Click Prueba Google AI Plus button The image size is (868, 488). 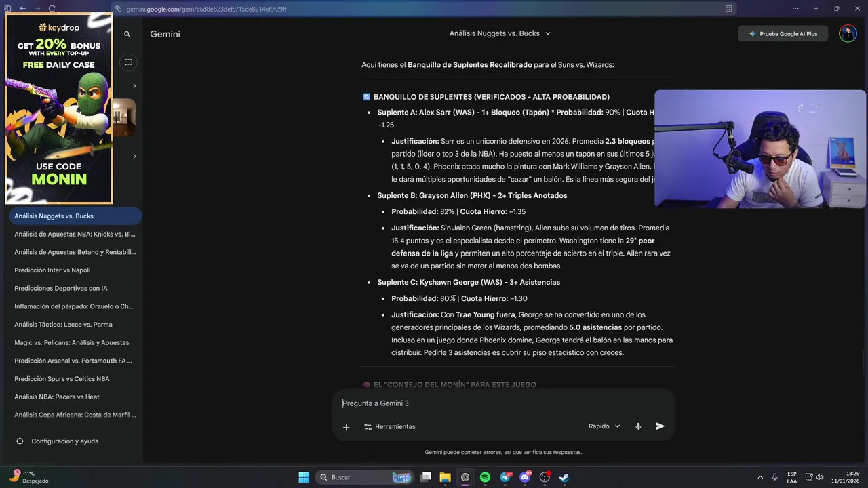pos(783,33)
